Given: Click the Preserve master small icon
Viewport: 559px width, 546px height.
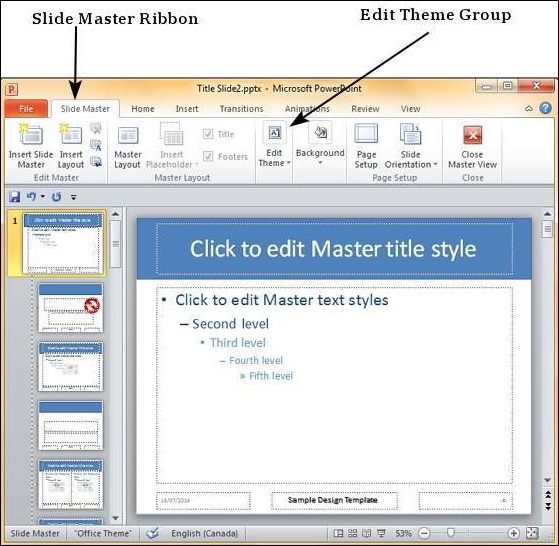Looking at the screenshot, I should click(x=96, y=161).
